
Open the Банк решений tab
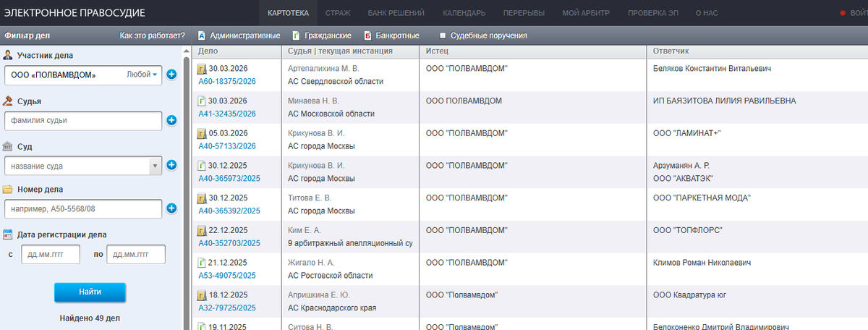tap(396, 13)
